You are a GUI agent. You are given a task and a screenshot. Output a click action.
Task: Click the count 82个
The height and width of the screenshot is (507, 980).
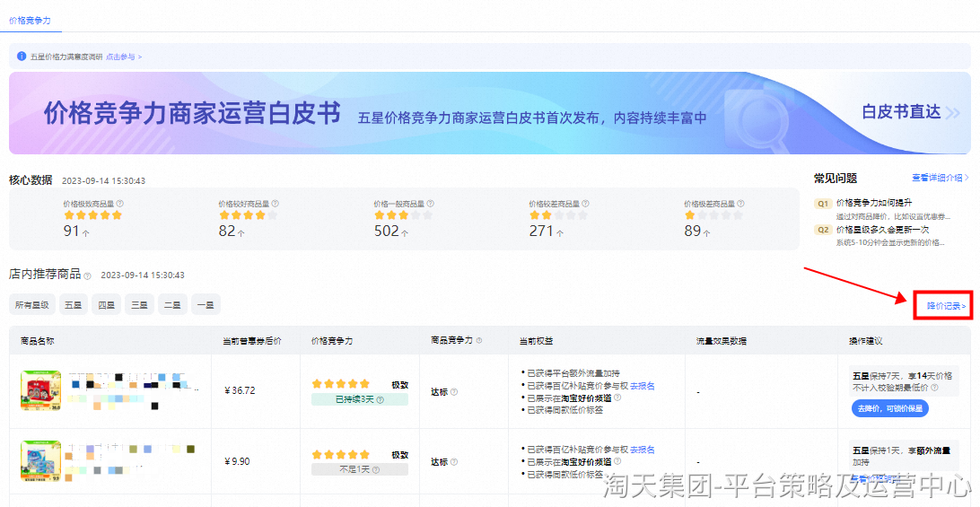pos(232,232)
